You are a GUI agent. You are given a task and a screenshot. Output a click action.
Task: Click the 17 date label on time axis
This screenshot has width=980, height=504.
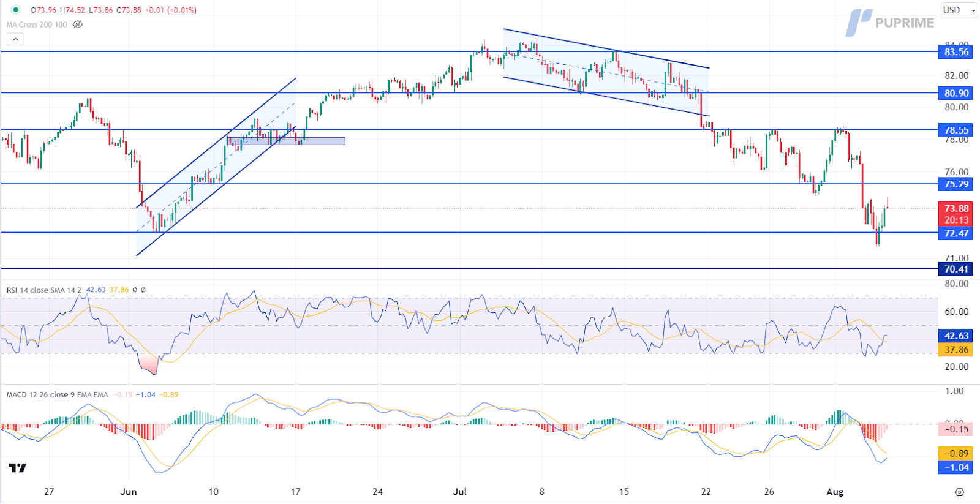pos(296,492)
